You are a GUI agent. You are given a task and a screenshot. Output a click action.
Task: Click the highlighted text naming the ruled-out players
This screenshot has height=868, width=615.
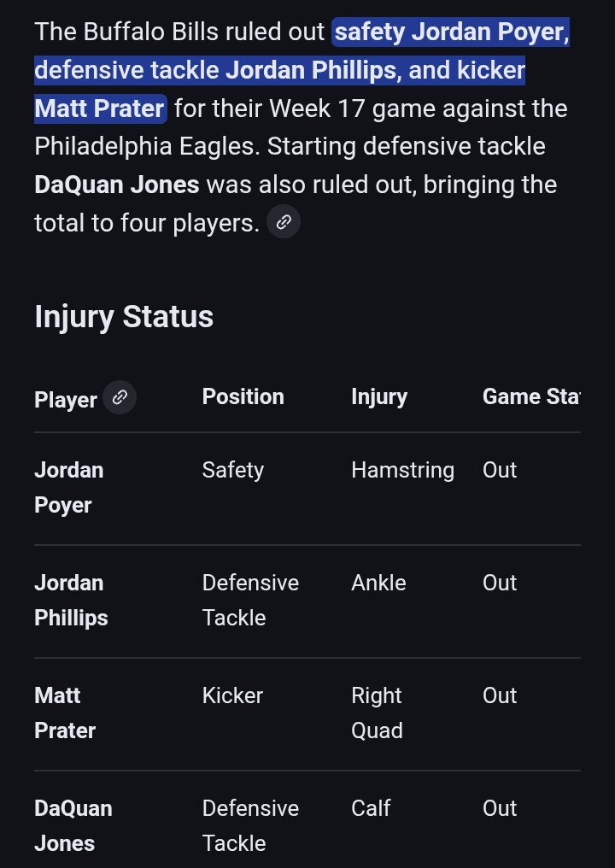pyautogui.click(x=279, y=71)
